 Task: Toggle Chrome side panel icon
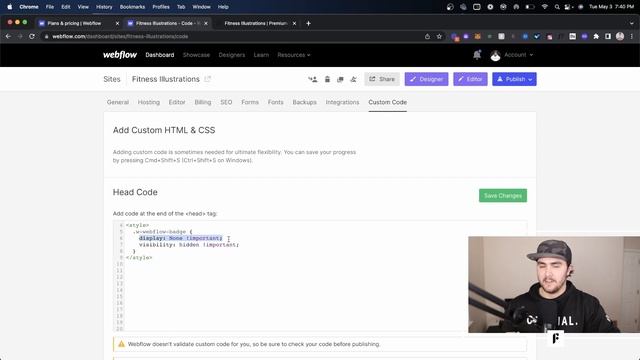608,36
